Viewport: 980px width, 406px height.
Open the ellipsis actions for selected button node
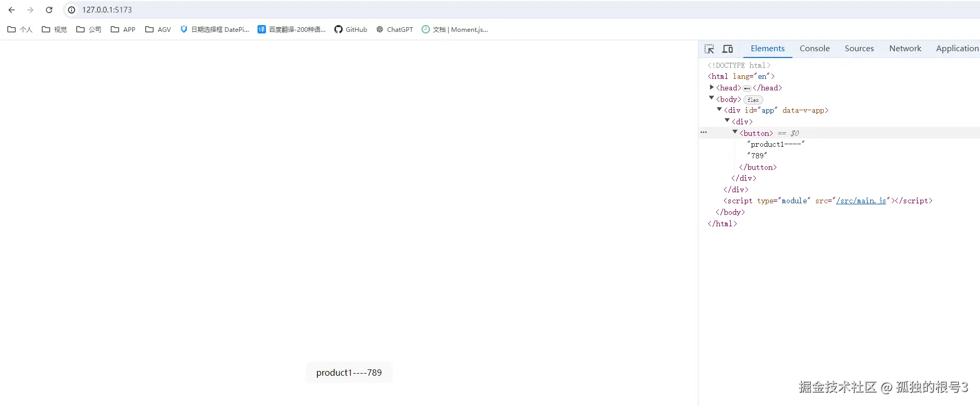pos(704,133)
